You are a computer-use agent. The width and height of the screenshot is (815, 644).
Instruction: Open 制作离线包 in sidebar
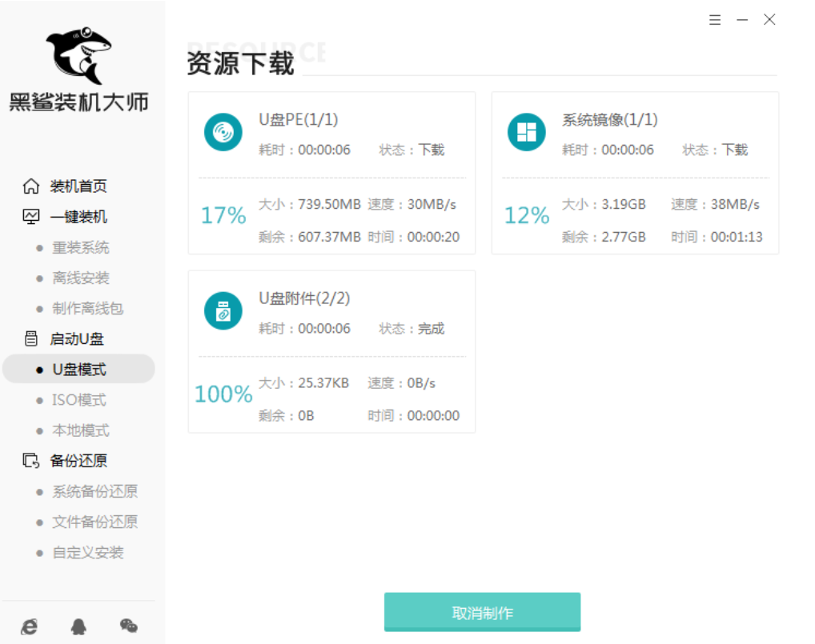point(87,308)
